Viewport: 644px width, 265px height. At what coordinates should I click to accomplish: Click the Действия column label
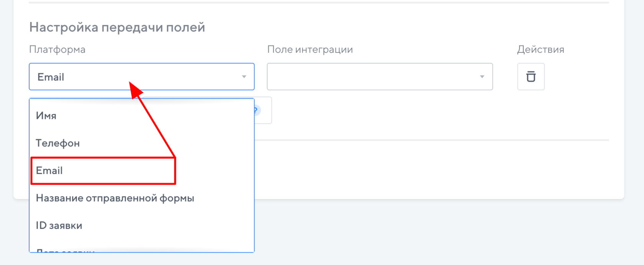[540, 49]
